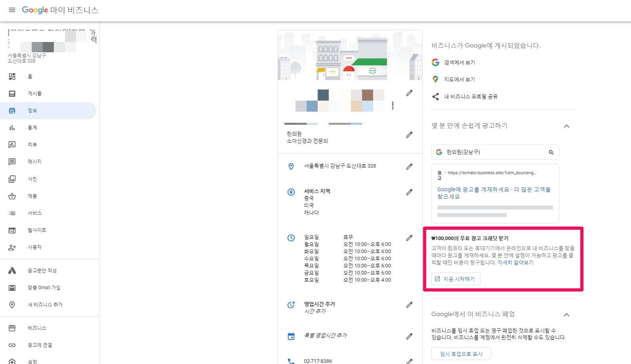Click the storefront cover illustration
The image size is (631, 364).
(350, 55)
